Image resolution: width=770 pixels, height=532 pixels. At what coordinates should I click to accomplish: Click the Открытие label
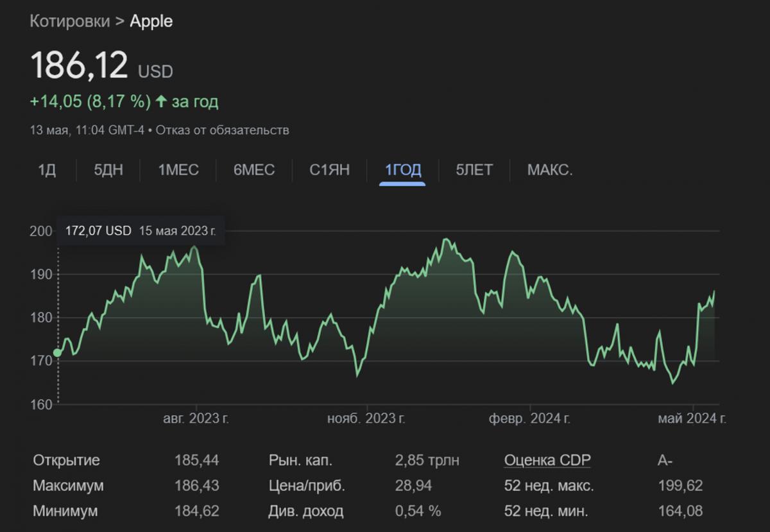click(x=66, y=460)
